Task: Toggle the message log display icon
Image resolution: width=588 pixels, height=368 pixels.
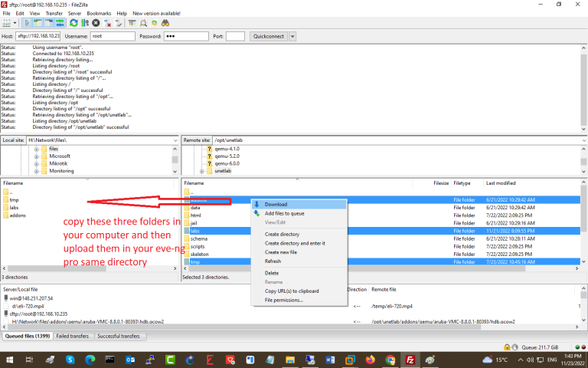Action: click(x=26, y=23)
